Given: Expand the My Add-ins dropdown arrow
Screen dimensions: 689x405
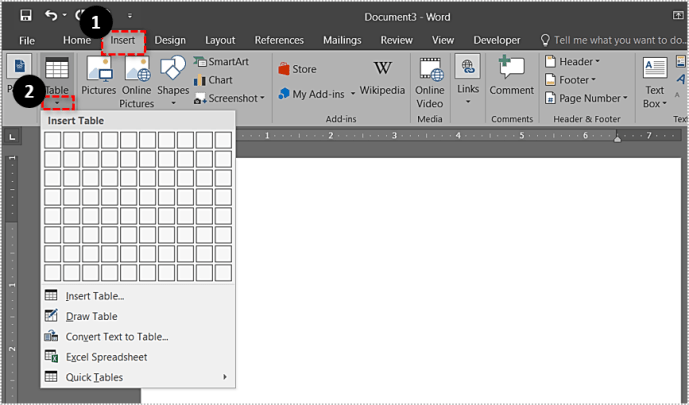Looking at the screenshot, I should 352,94.
